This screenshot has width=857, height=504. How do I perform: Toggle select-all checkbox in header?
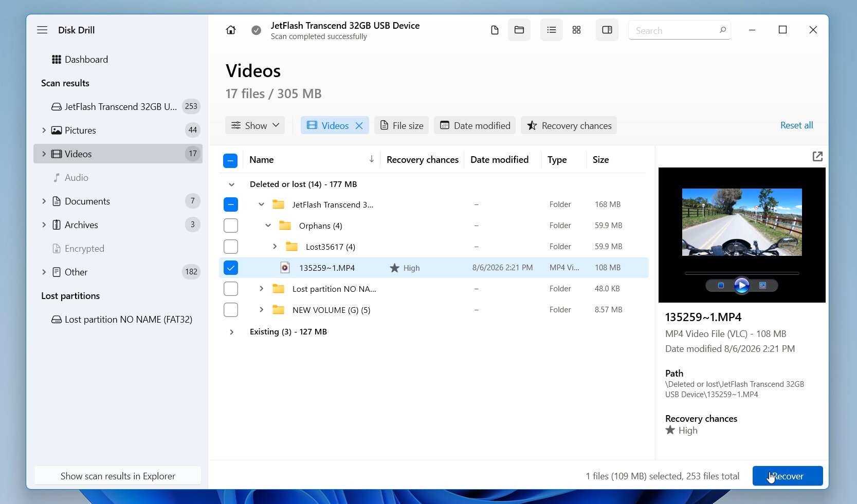point(230,161)
